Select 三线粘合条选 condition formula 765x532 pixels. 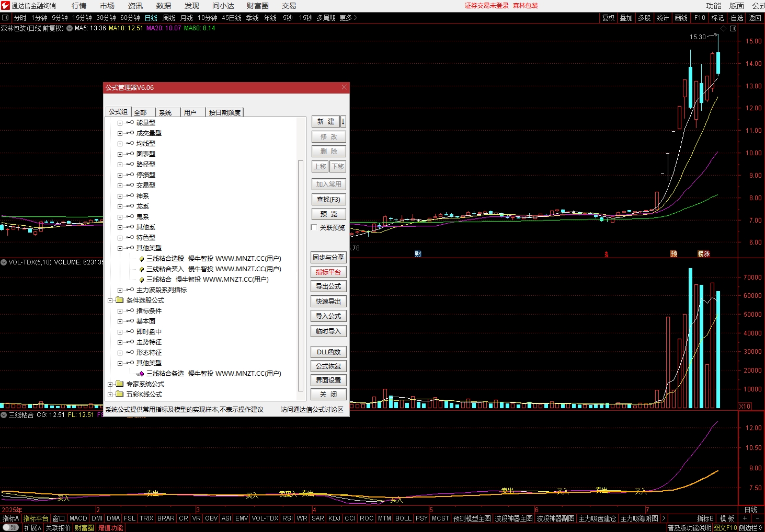tap(214, 374)
